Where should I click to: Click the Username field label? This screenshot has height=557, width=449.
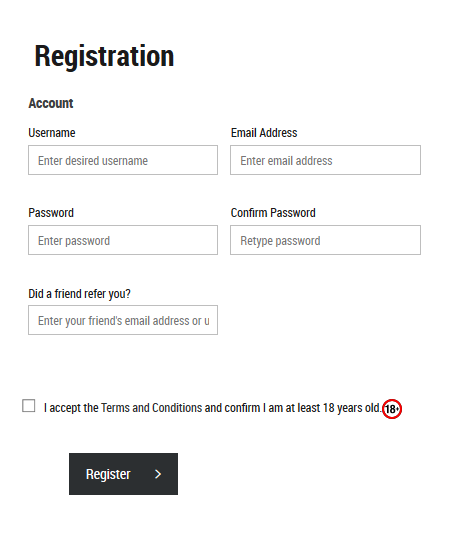tap(52, 133)
